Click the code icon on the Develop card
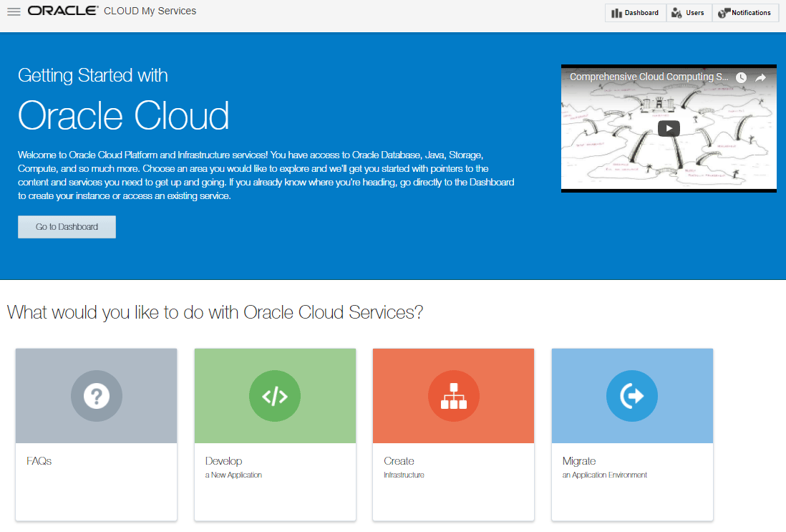The height and width of the screenshot is (532, 786). [x=275, y=395]
